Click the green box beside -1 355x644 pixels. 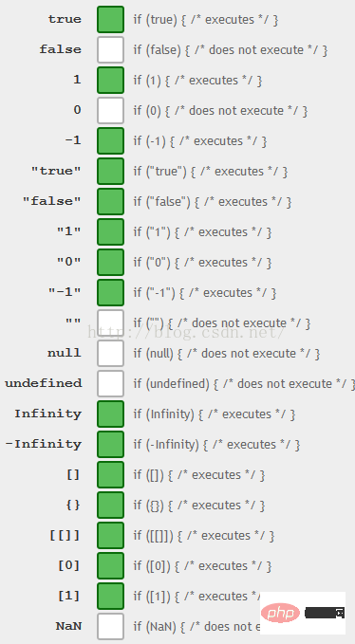point(110,141)
